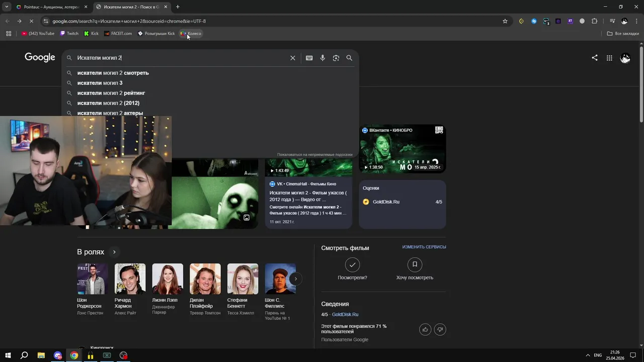
Task: Open the apps grid in bookmarks bar
Action: click(9, 34)
